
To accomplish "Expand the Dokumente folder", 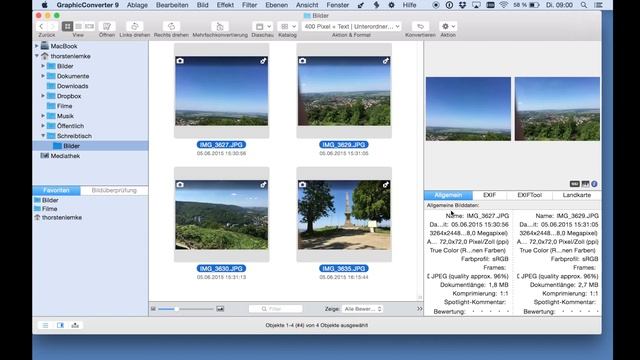I will (43, 76).
